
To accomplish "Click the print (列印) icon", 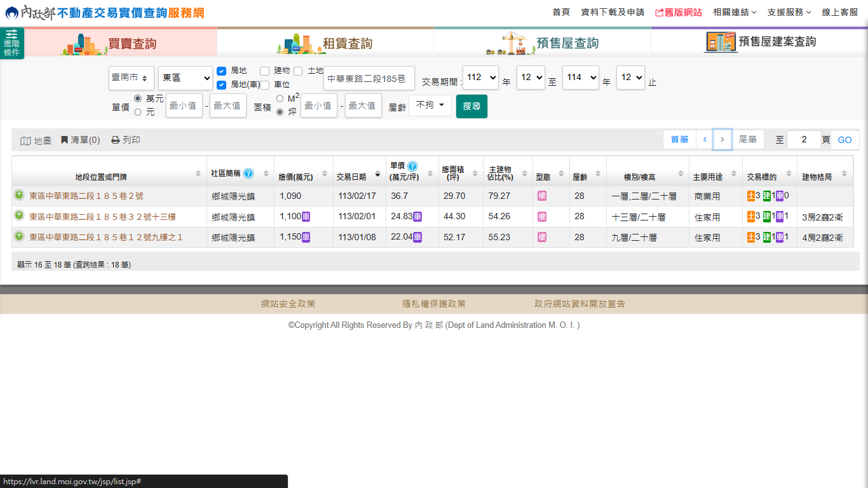I will click(115, 140).
